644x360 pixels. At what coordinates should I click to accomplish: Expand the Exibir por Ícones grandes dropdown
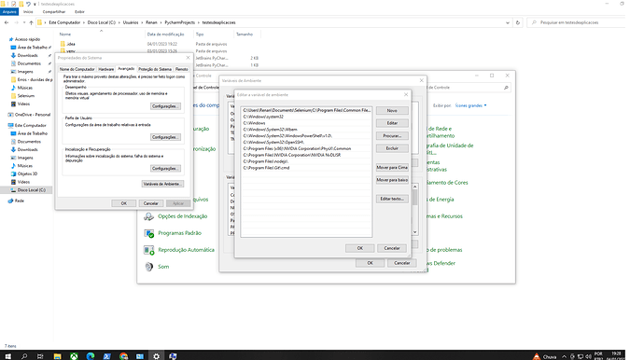click(x=470, y=105)
